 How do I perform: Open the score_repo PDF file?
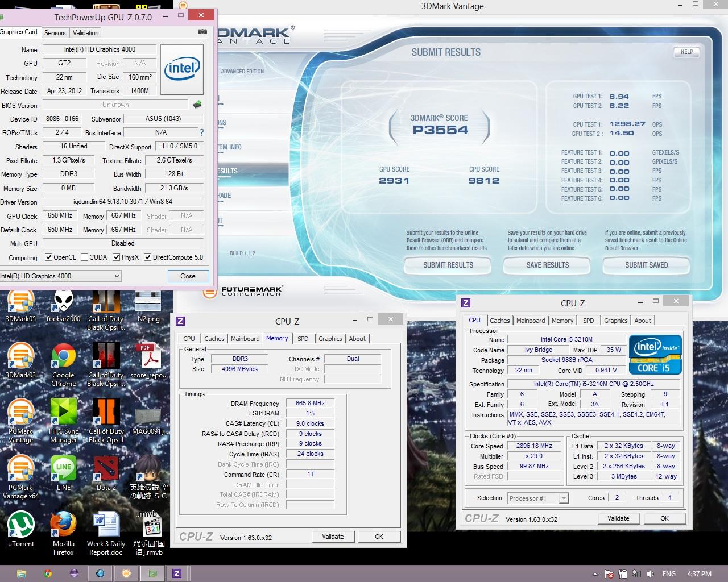click(x=148, y=361)
